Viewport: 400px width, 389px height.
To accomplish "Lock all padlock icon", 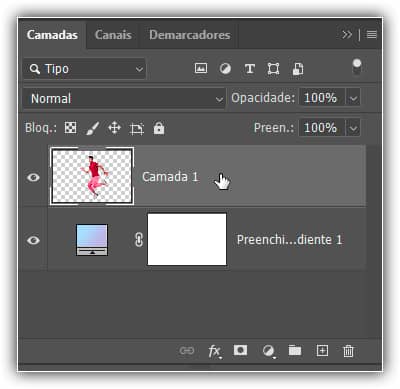I will pos(159,128).
